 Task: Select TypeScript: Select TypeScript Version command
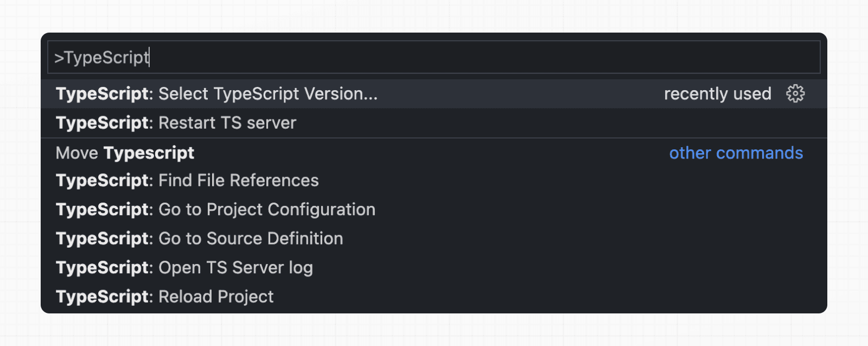click(x=217, y=93)
